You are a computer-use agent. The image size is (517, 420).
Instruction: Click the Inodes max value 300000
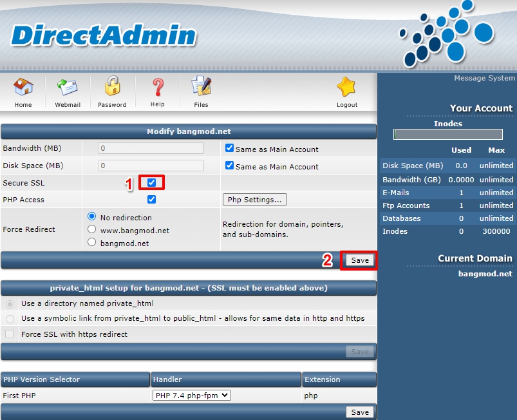[x=496, y=231]
